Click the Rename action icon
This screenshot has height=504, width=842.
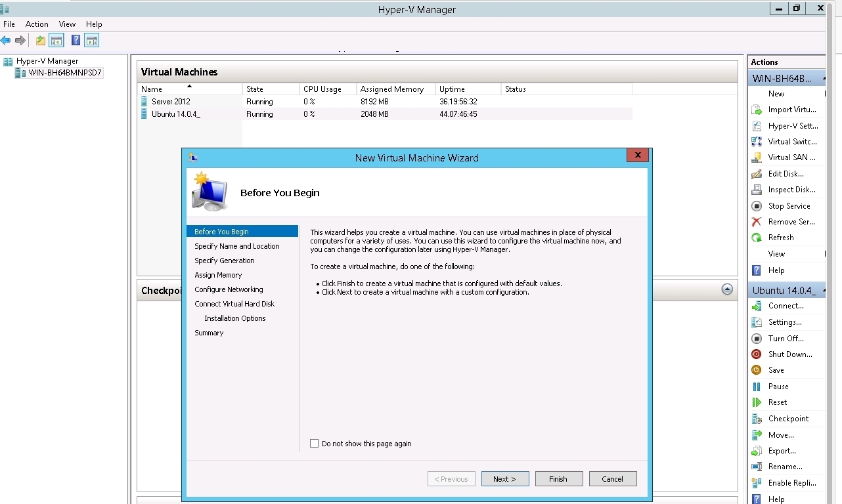[757, 467]
